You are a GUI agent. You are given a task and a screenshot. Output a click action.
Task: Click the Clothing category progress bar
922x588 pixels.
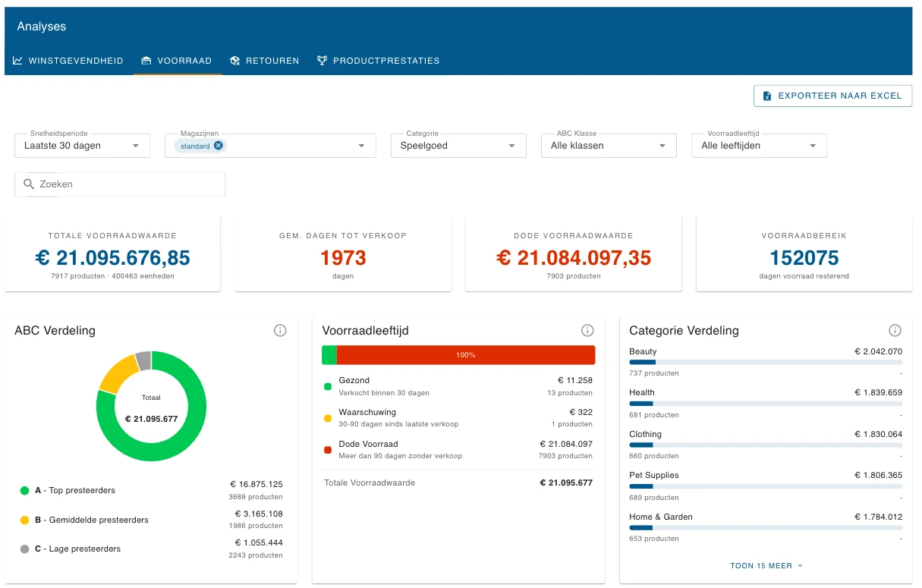[x=766, y=445]
